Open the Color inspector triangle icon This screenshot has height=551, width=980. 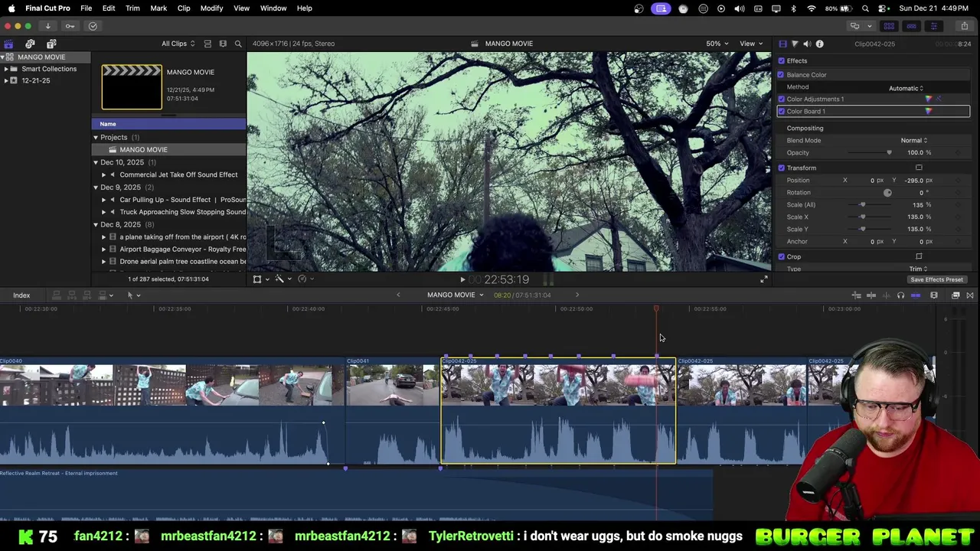[x=795, y=44]
